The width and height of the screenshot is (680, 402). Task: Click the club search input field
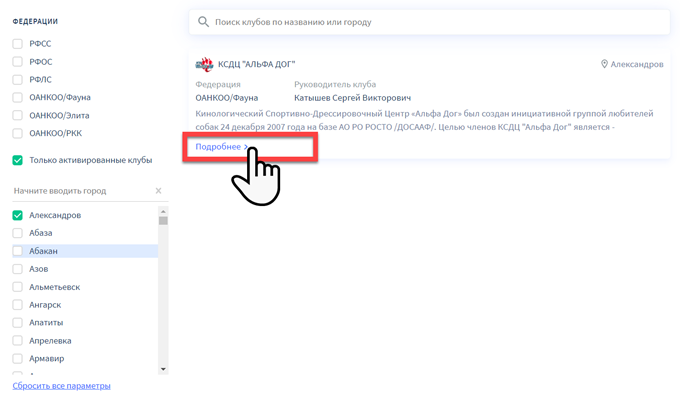(430, 22)
